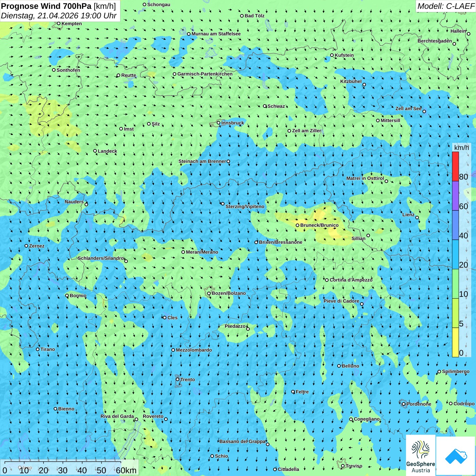Click the green 10-20 legend color

coord(455,284)
